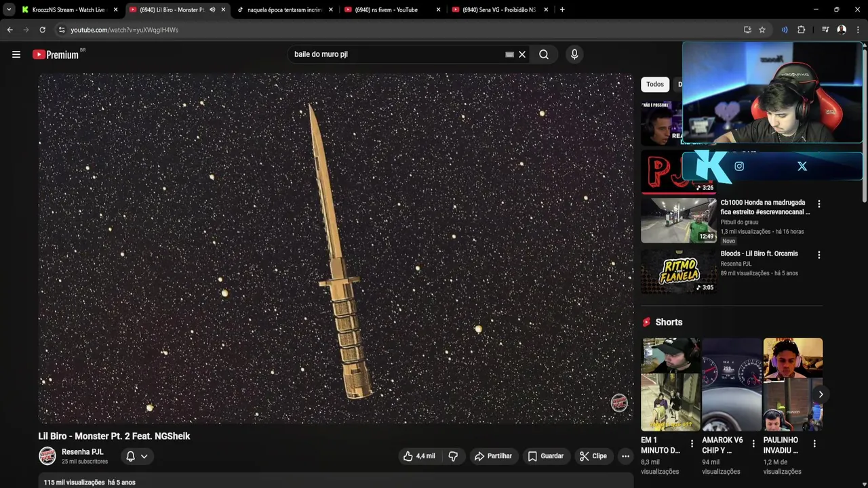Open options for PAULINHO INVADIU short
The height and width of the screenshot is (488, 868).
pyautogui.click(x=814, y=443)
